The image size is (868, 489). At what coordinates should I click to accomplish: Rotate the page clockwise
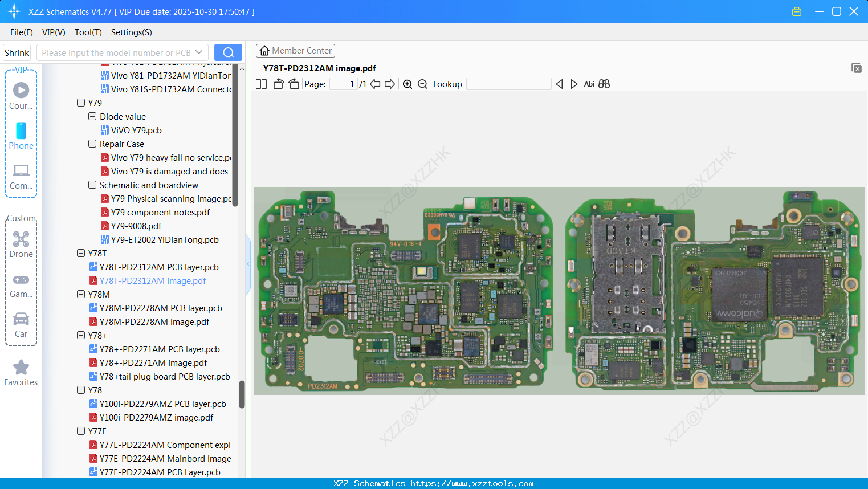tap(294, 84)
